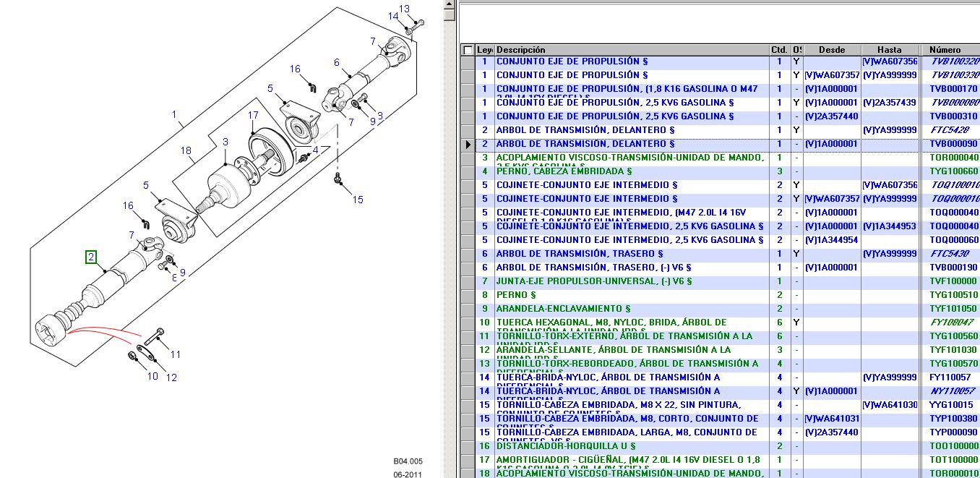The width and height of the screenshot is (980, 478).
Task: Click row selector for part TVB100320
Action: coord(468,62)
